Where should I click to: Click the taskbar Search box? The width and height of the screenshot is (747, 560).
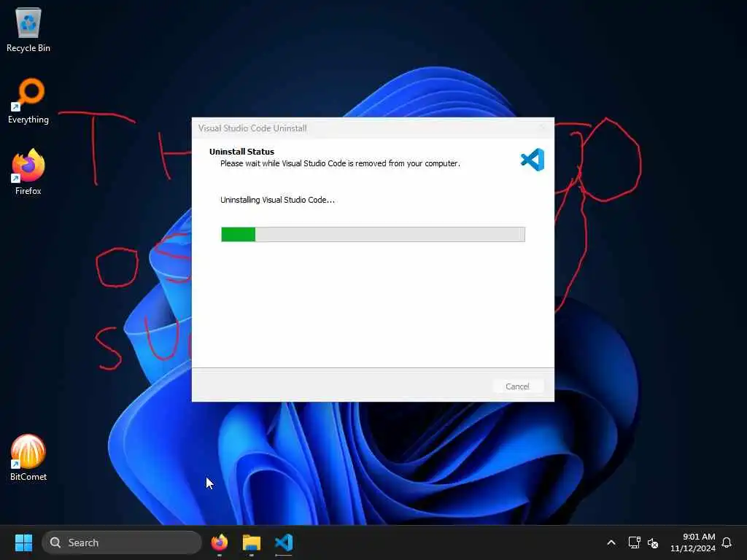coord(122,542)
